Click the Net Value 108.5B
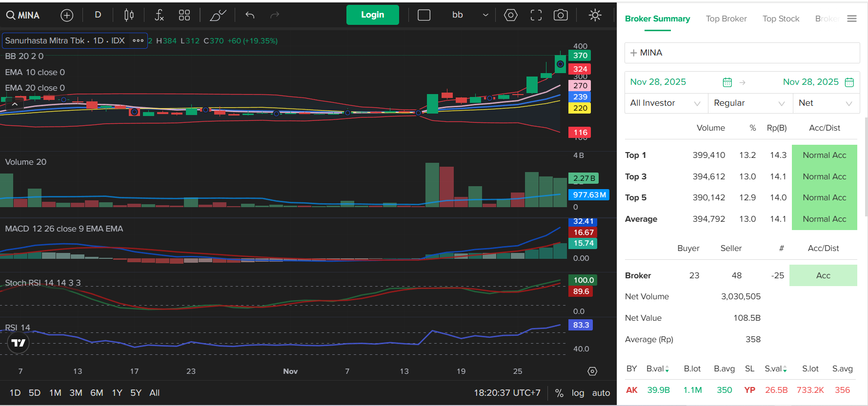This screenshot has height=406, width=868. point(747,318)
